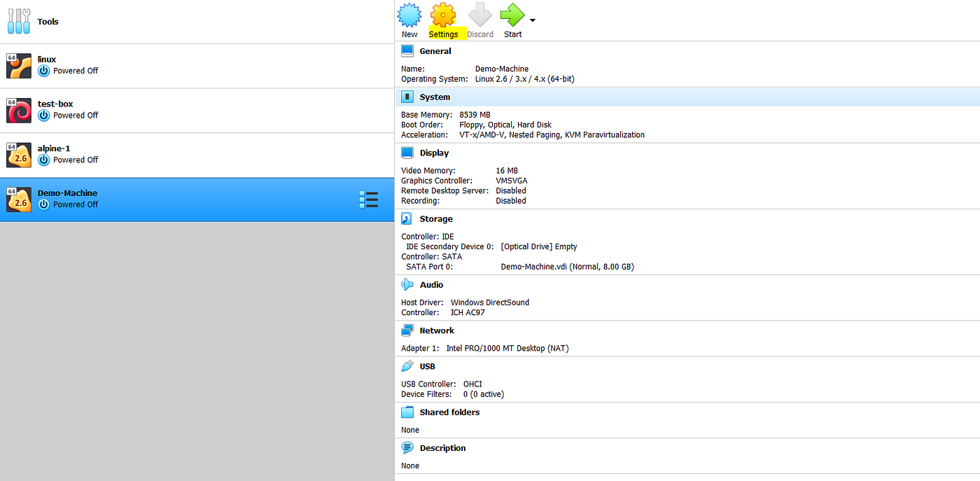Select the linux machine name
The image size is (980, 481).
[x=47, y=60]
